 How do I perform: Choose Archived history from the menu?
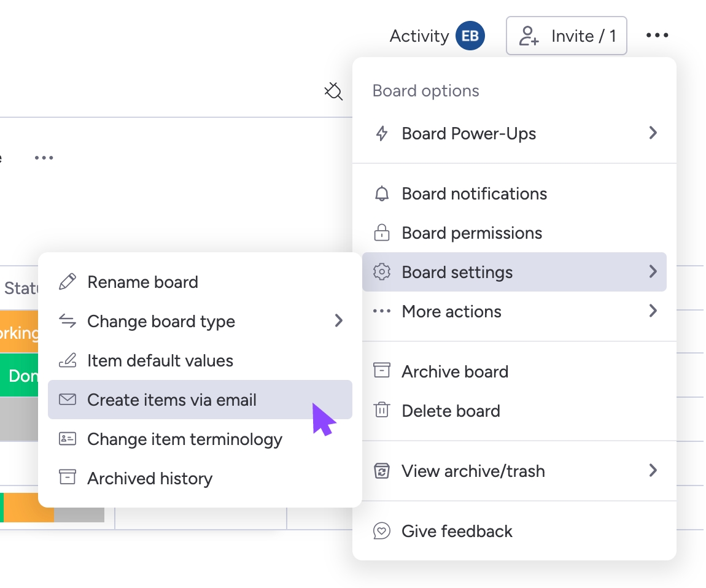150,478
